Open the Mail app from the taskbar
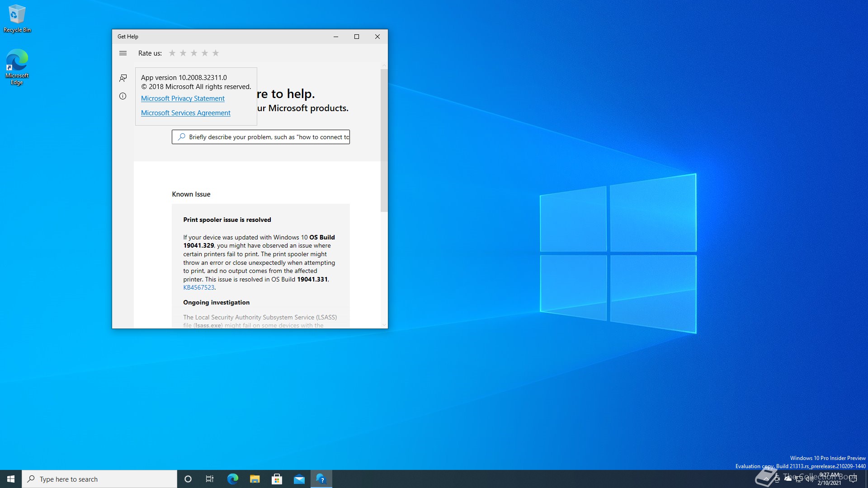 [299, 479]
